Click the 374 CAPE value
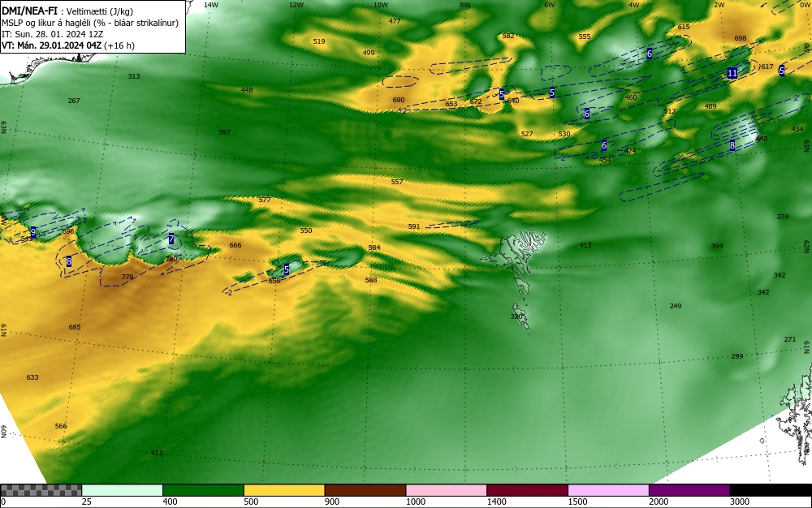This screenshot has height=508, width=812. 783,216
